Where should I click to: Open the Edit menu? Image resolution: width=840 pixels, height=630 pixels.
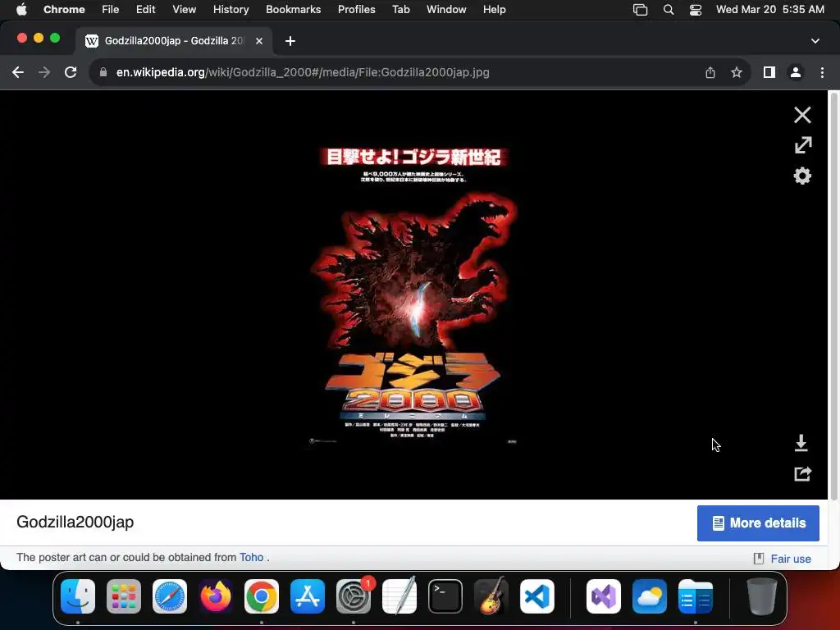point(145,10)
